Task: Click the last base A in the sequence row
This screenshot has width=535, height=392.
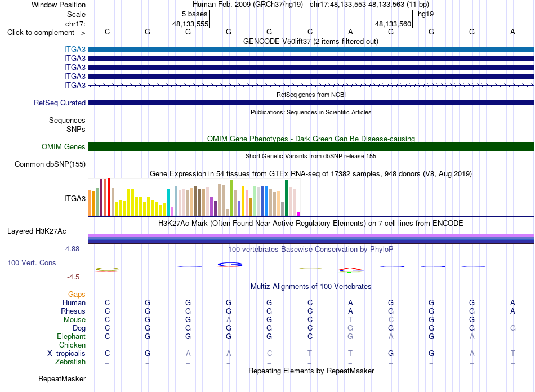Action: tap(512, 32)
